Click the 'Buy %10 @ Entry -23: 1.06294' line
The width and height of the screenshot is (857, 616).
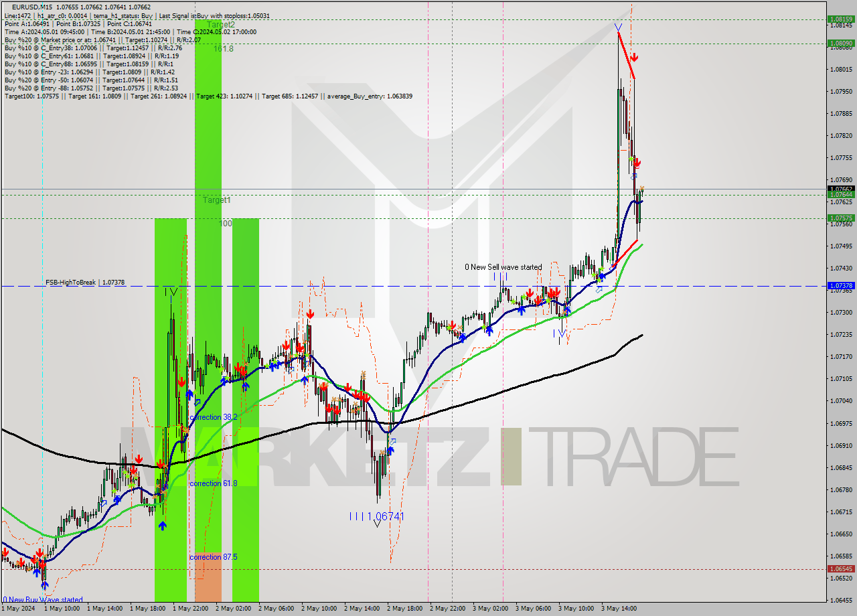coord(89,72)
